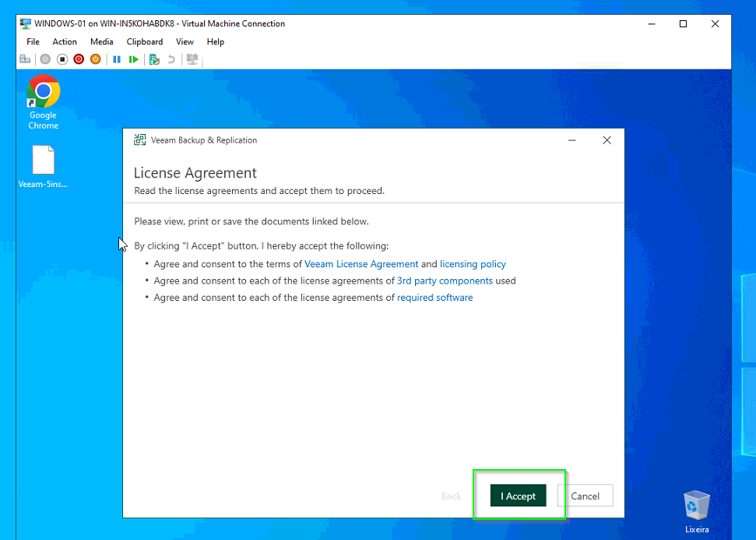Send Ctrl+Alt+Delete via toolbar icon
The height and width of the screenshot is (540, 756).
[x=25, y=59]
